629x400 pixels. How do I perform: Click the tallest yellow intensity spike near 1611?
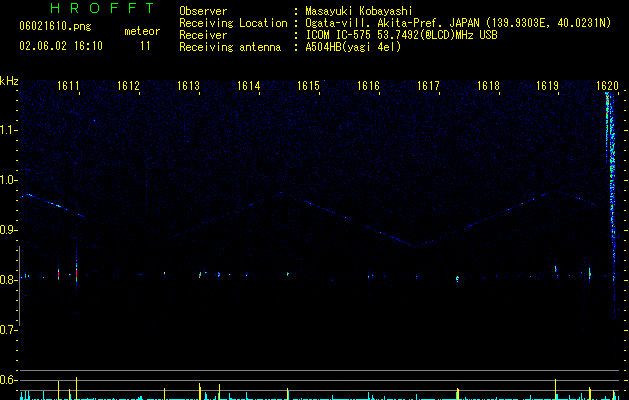click(x=76, y=388)
